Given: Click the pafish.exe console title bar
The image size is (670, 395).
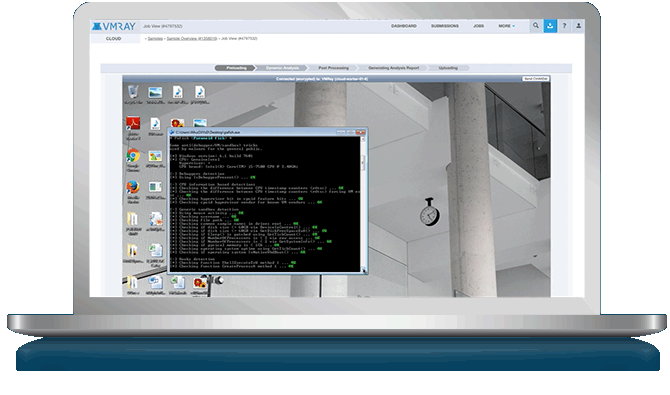Looking at the screenshot, I should point(266,132).
